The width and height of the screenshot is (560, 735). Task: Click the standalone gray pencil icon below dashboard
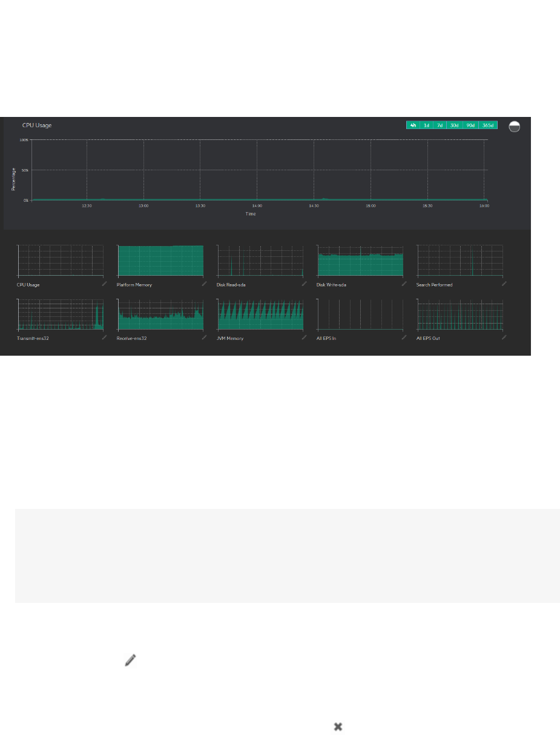[x=130, y=660]
